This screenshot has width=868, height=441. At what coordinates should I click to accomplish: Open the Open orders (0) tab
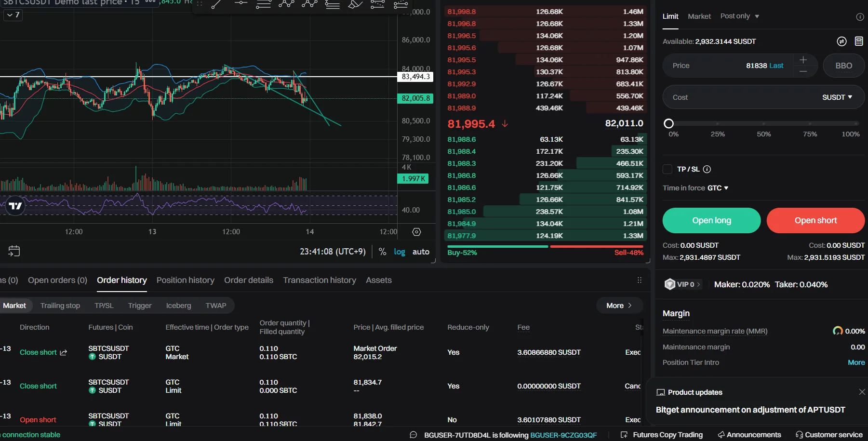click(x=57, y=280)
